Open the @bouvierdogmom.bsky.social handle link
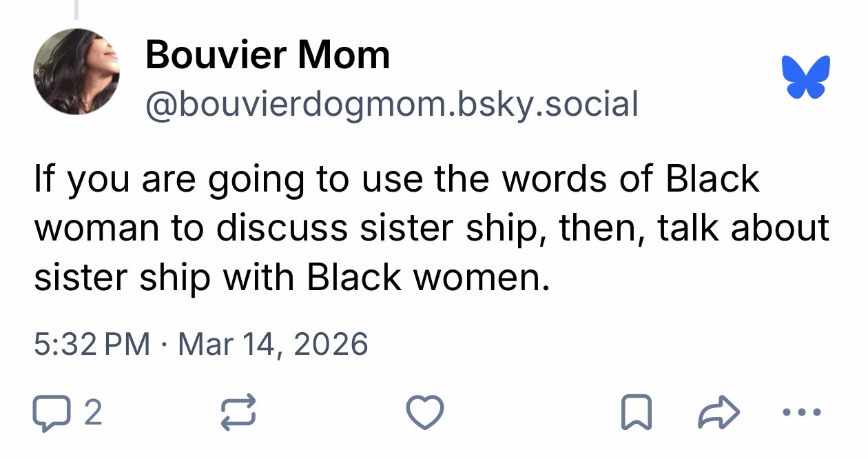 [x=391, y=104]
